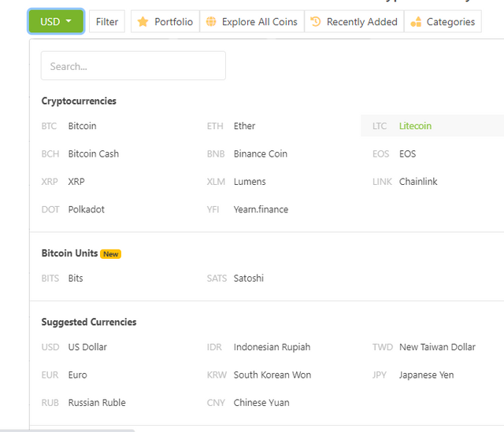Select Binance Coin currency
This screenshot has width=504, height=432.
pyautogui.click(x=260, y=153)
